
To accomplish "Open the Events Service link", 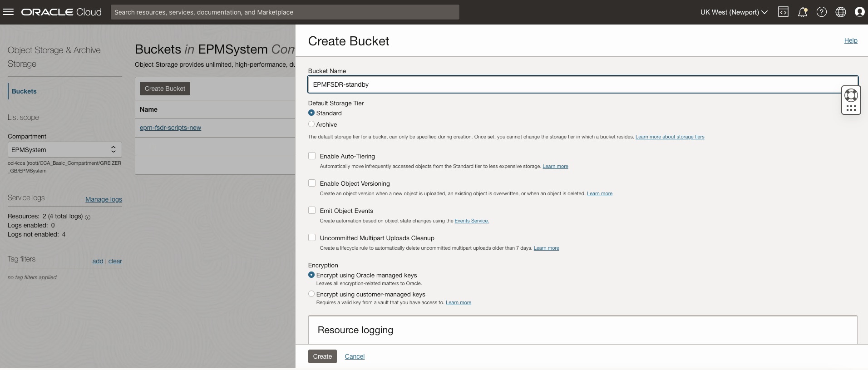I will [x=472, y=221].
